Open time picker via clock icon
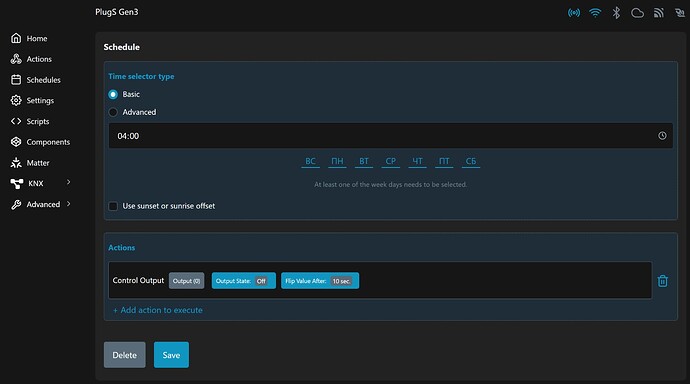 (662, 135)
